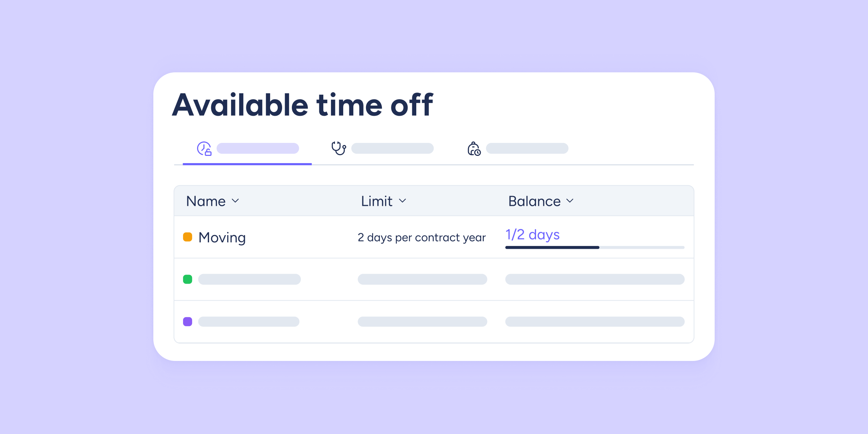
Task: Click the Balance column header text
Action: [x=534, y=201]
